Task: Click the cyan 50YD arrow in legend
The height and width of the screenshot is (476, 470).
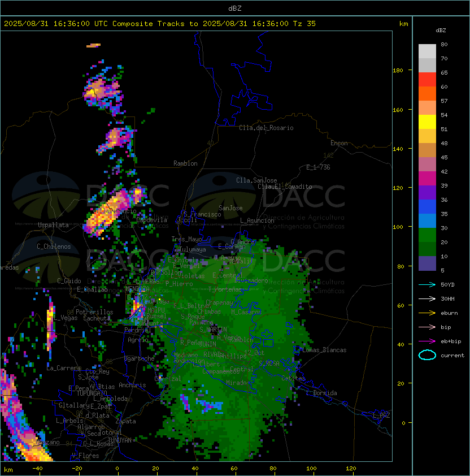Action: (427, 284)
